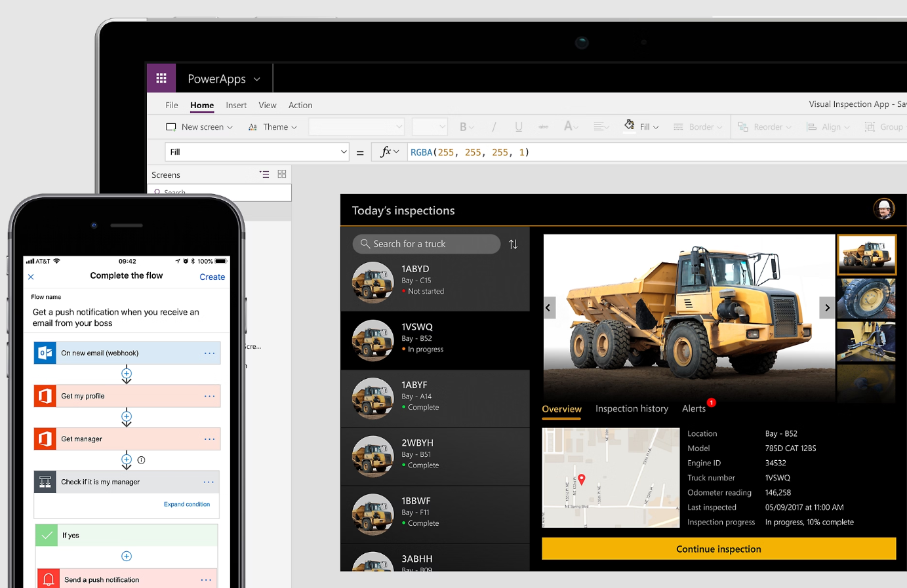This screenshot has height=588, width=907.
Task: Open the font family combo box
Action: [357, 127]
